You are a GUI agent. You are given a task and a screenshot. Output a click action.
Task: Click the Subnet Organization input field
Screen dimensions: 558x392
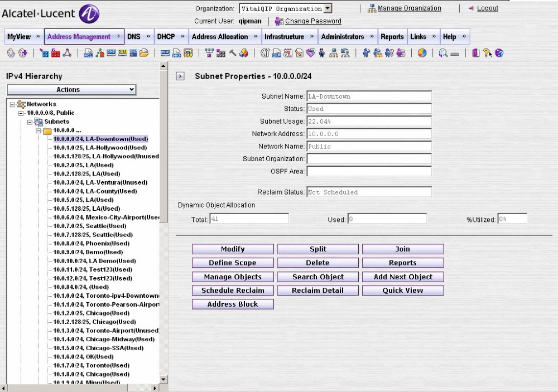tap(369, 159)
